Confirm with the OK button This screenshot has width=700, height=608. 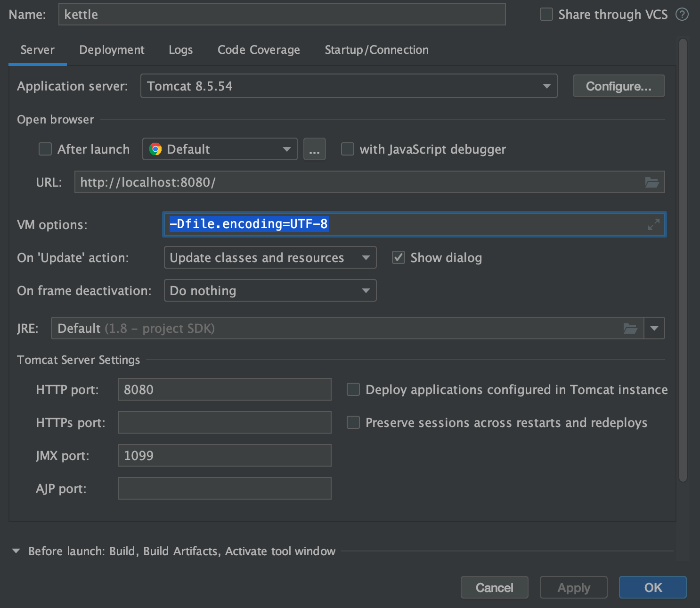coord(653,587)
